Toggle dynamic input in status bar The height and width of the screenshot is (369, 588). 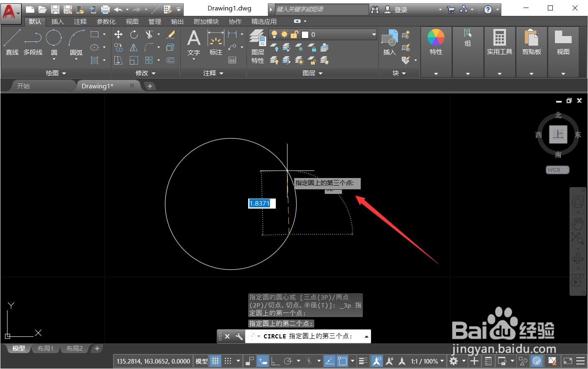coord(263,361)
